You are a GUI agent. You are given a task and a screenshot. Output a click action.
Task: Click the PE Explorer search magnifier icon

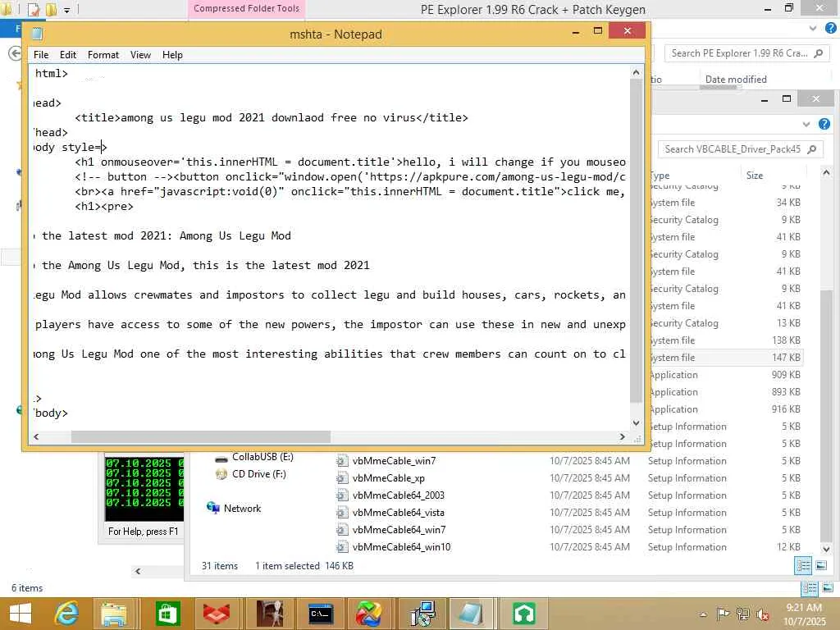coord(818,53)
